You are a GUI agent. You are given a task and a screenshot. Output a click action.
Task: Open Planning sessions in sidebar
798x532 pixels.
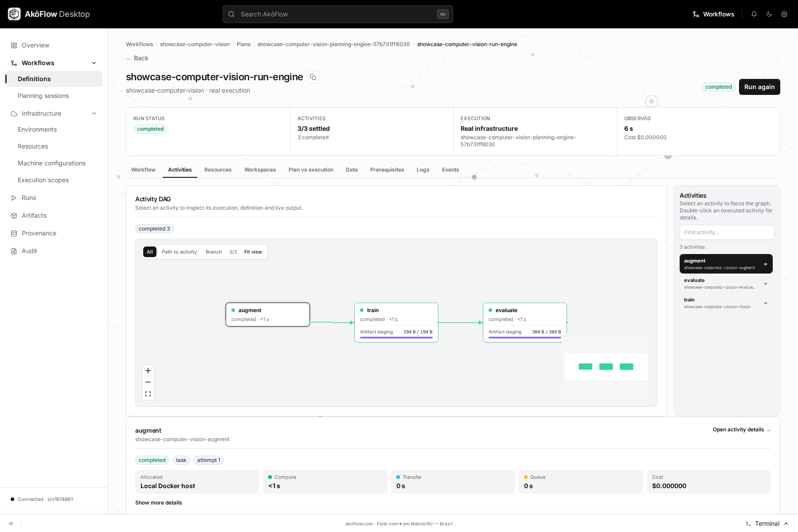pos(54,96)
